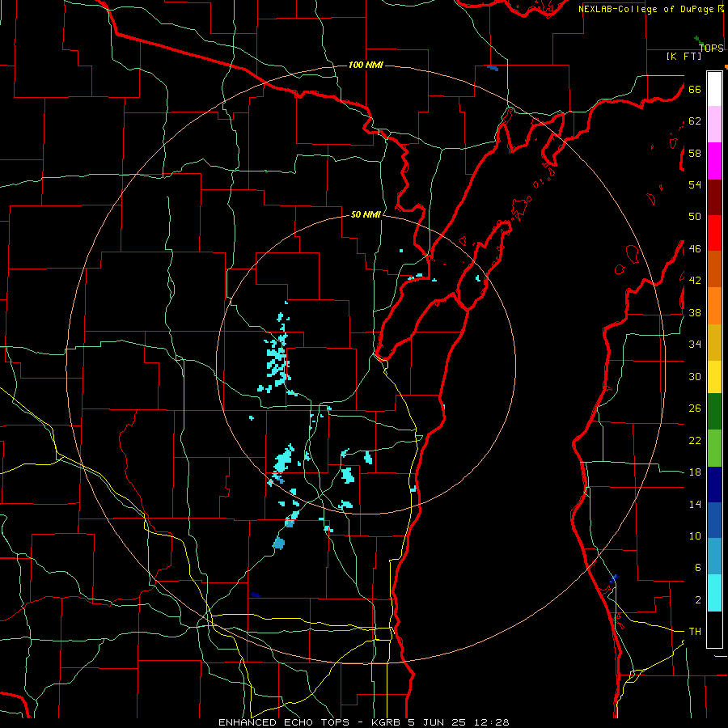Click the white color swatch above 66

click(x=714, y=89)
